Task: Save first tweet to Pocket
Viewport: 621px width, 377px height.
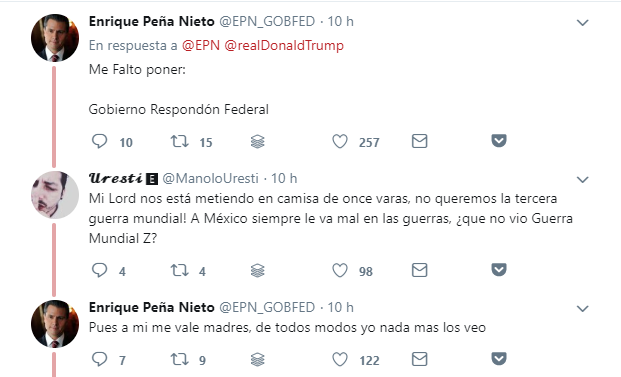Action: (499, 141)
